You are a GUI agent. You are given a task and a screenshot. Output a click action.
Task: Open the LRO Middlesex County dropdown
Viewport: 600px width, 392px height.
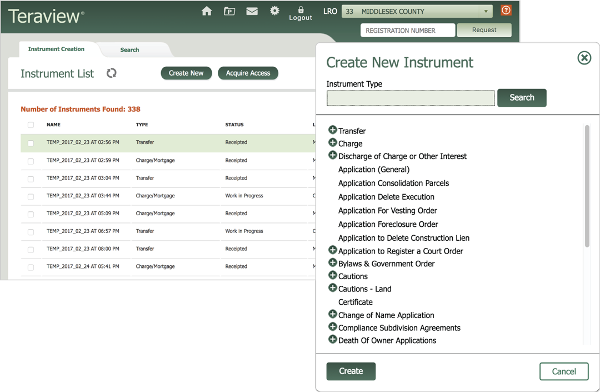(x=417, y=11)
